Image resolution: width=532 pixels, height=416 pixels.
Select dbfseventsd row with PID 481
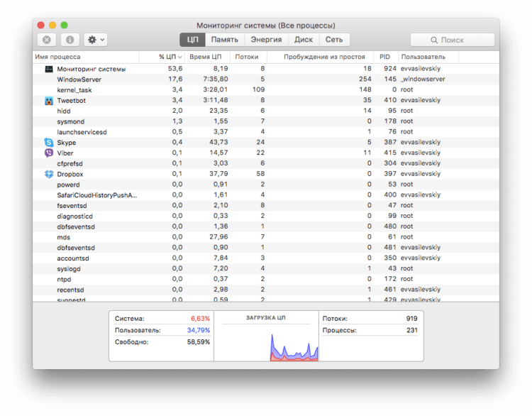(266, 248)
